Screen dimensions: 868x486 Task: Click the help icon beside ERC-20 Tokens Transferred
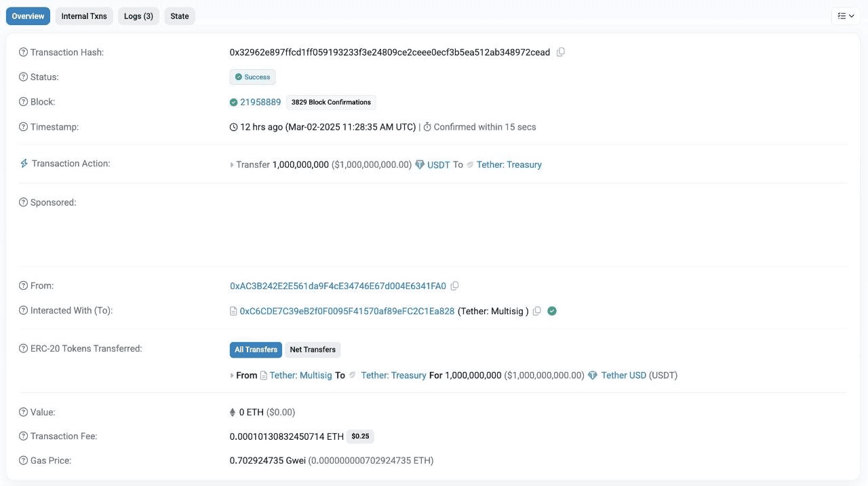tap(24, 348)
